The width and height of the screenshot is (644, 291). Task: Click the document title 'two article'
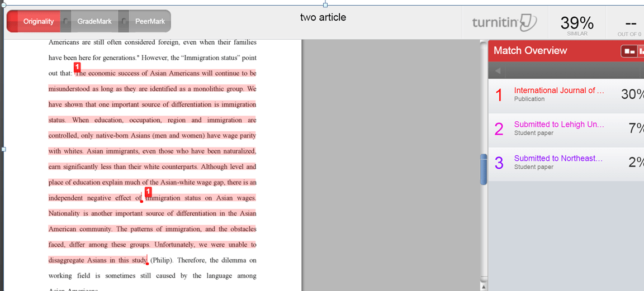[x=323, y=17]
